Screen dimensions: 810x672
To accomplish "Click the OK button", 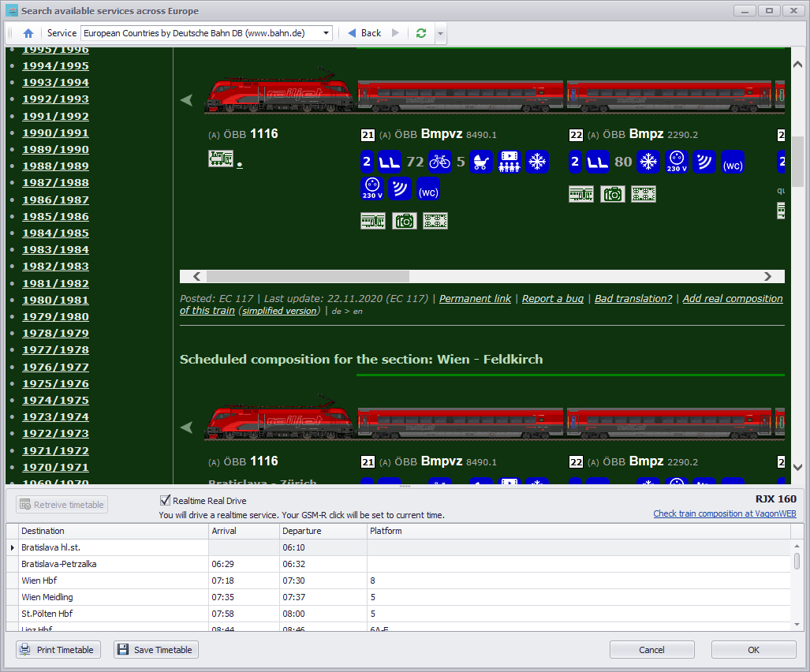I will [x=753, y=650].
